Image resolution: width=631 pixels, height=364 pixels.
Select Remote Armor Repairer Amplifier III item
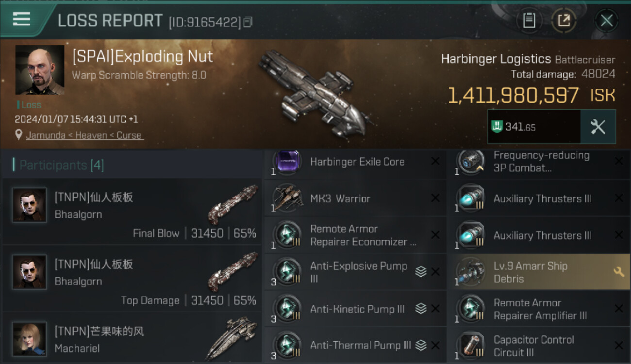tap(538, 309)
